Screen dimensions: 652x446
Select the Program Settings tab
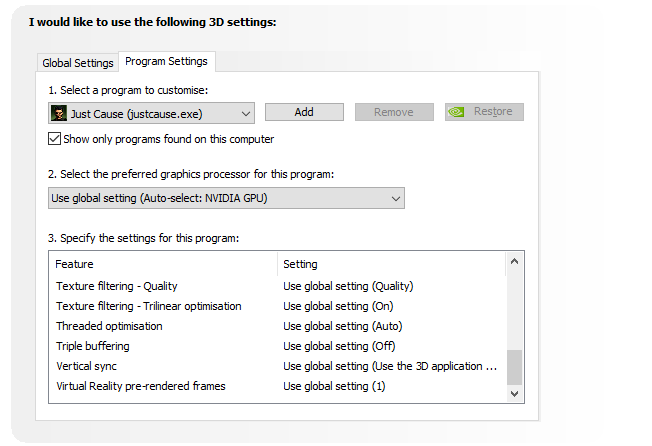[x=166, y=62]
